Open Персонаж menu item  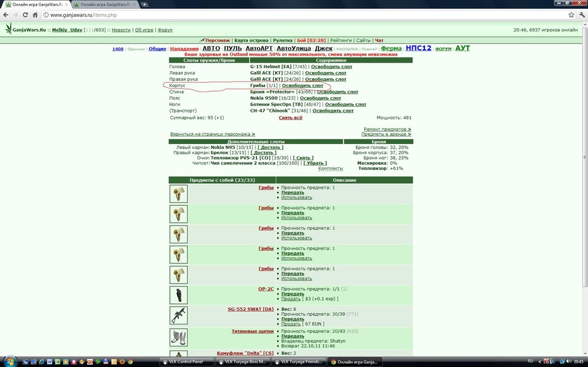[x=217, y=40]
